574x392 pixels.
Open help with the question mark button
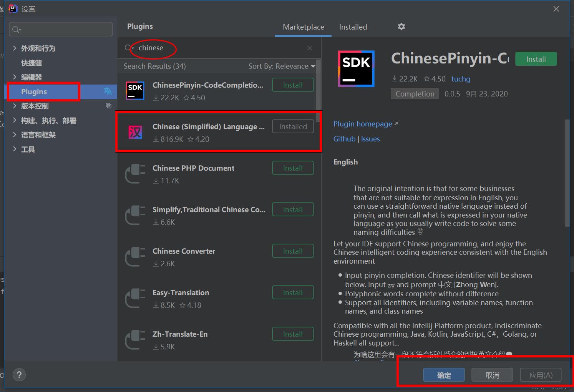(x=19, y=375)
